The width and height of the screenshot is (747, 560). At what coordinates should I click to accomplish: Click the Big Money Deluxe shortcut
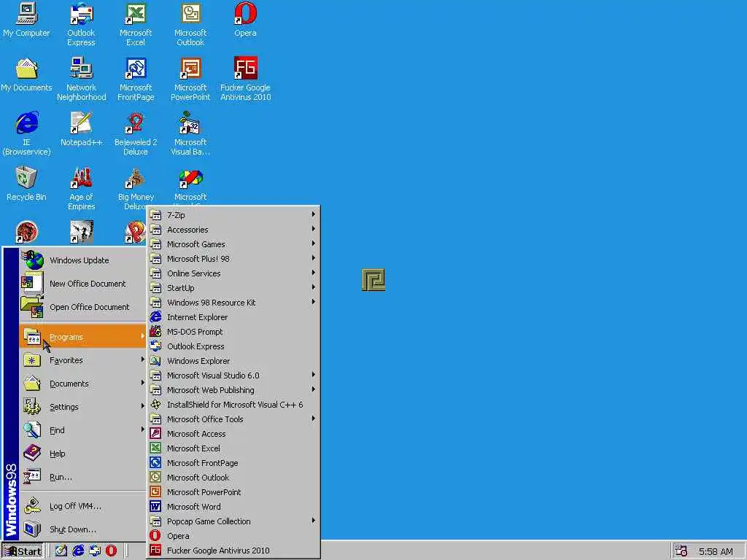pos(136,189)
